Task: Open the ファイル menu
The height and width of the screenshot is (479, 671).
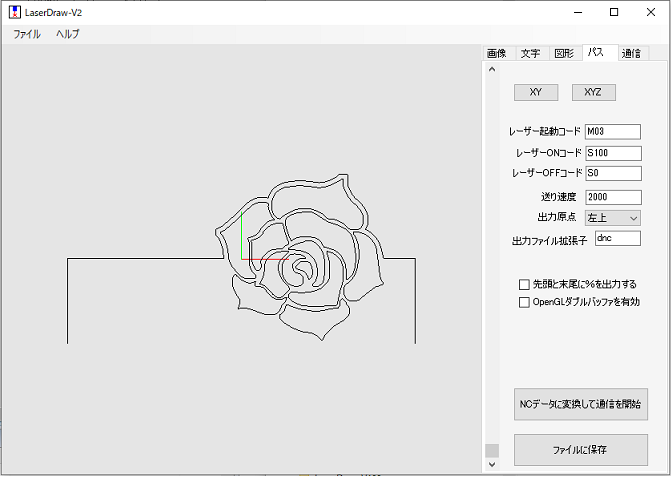Action: pyautogui.click(x=27, y=34)
